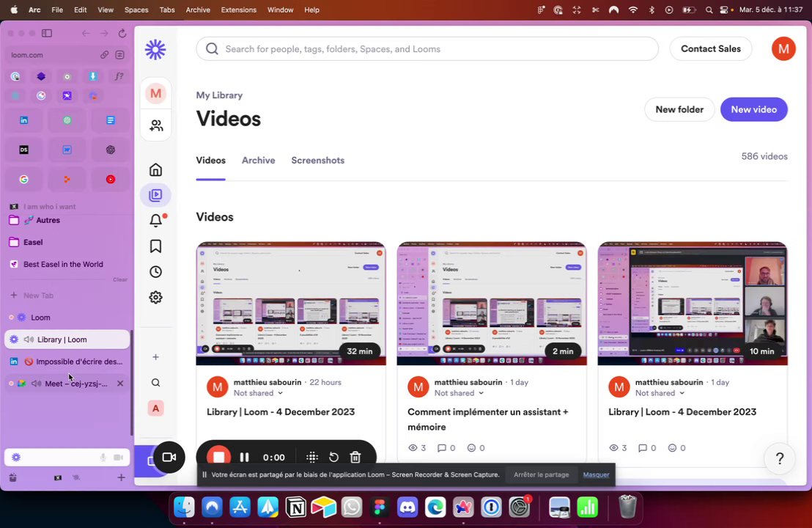812x528 pixels.
Task: Click the Loom logo
Action: 155,50
